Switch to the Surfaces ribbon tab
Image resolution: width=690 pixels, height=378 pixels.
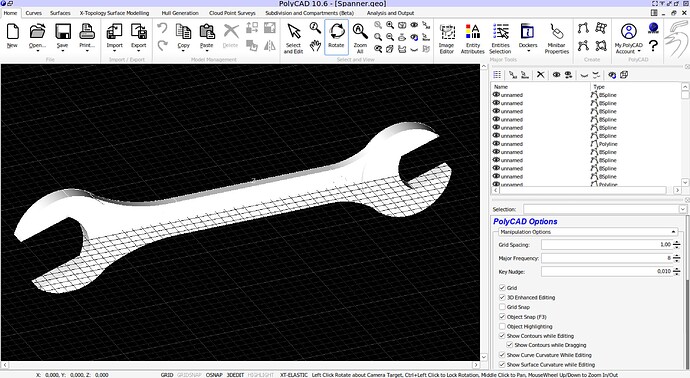click(60, 13)
